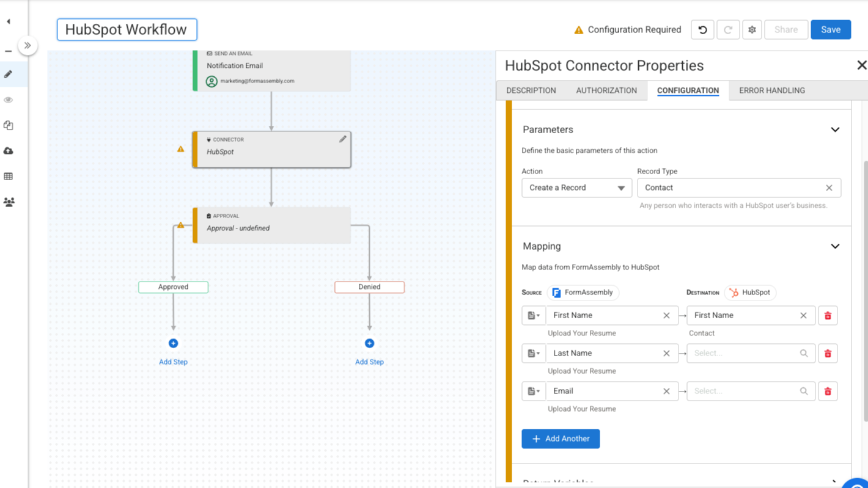Add step under Approved branch
The height and width of the screenshot is (488, 868).
pos(173,344)
